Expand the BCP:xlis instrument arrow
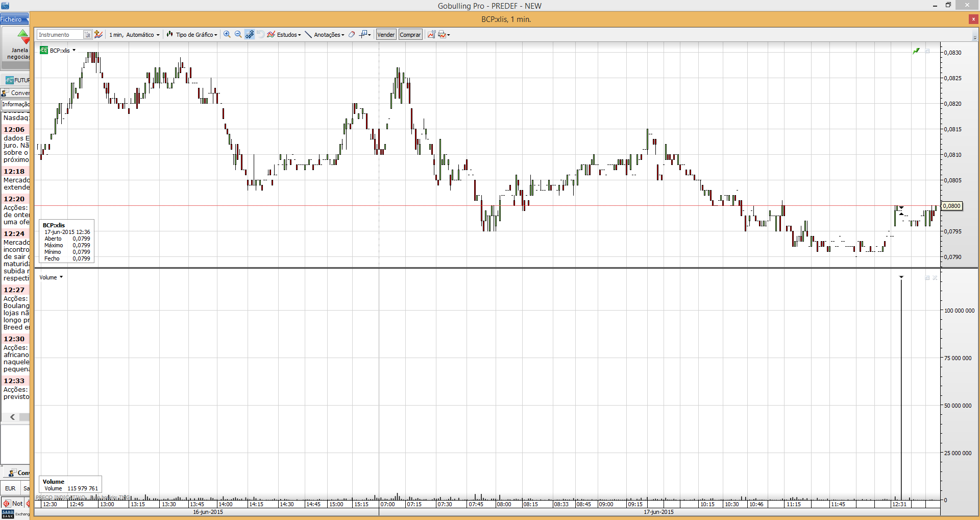The height and width of the screenshot is (520, 980). pos(74,50)
